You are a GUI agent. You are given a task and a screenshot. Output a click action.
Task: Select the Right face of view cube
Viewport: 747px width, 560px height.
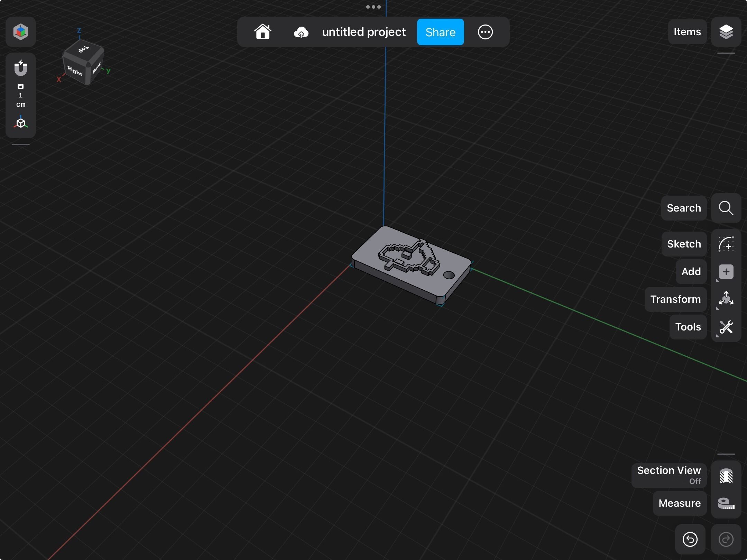(x=75, y=71)
